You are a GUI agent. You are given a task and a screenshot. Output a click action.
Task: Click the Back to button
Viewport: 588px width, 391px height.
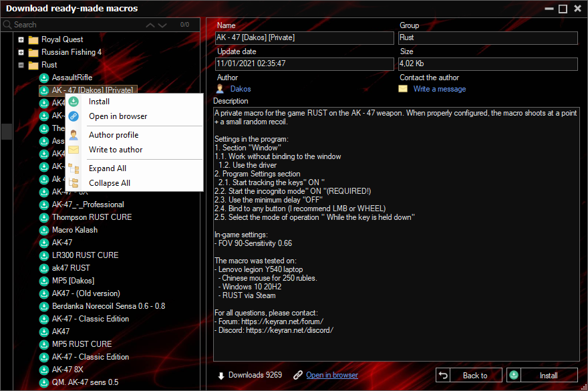point(469,375)
